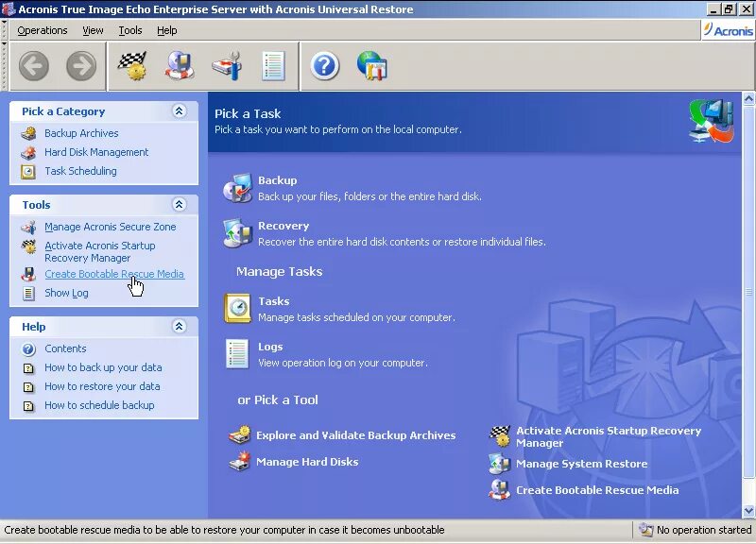Open the Operations menu

coord(43,30)
